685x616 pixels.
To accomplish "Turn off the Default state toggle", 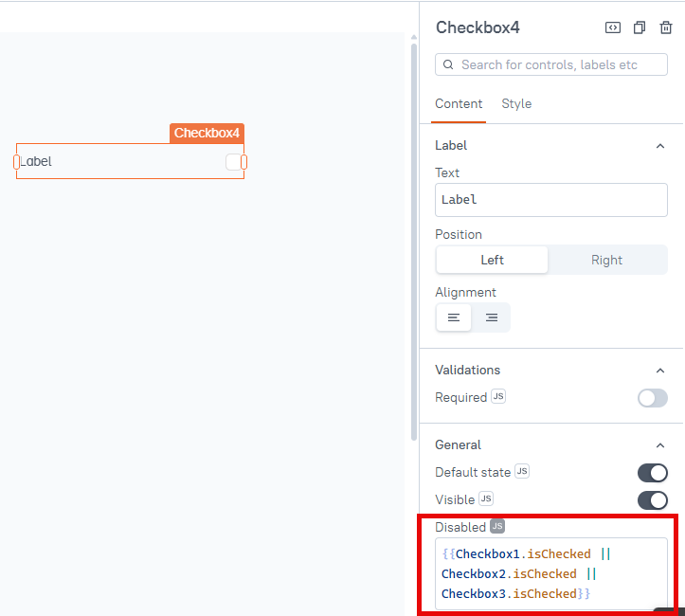I will click(x=652, y=473).
